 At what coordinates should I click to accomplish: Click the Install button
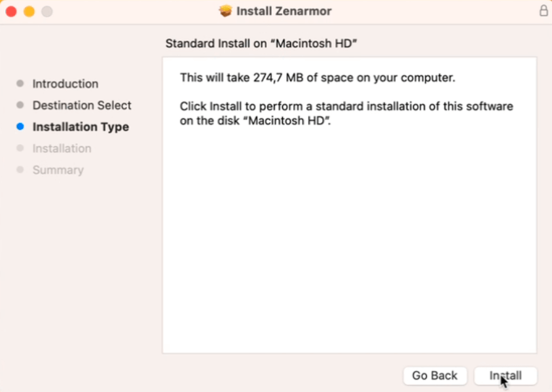coord(506,376)
